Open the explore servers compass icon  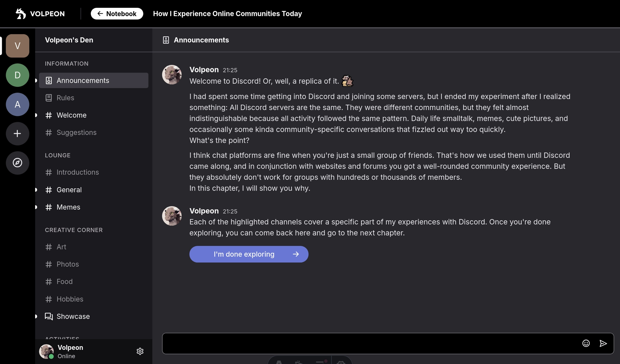18,163
